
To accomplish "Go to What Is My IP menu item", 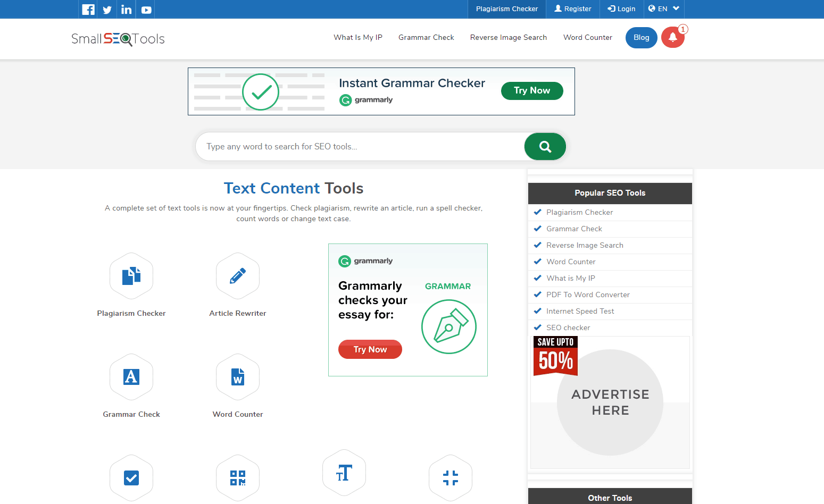I will (358, 37).
